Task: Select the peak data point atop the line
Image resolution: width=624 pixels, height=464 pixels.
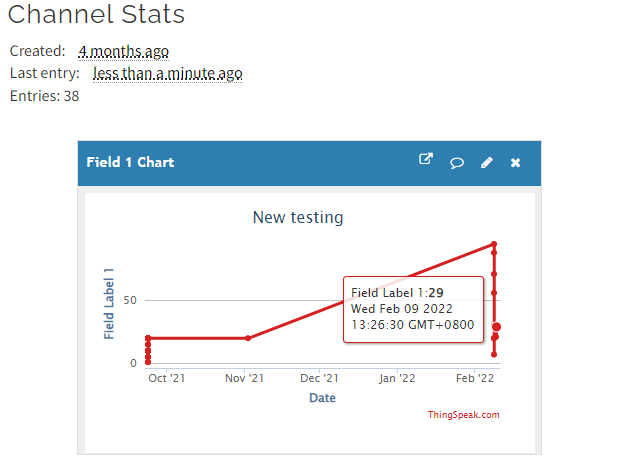Action: tap(494, 244)
